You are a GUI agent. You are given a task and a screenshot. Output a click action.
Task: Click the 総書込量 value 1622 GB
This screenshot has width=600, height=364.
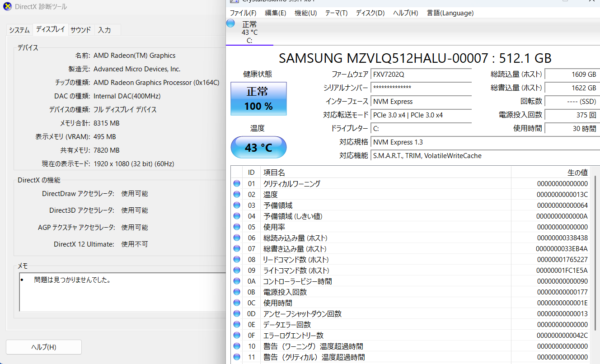pyautogui.click(x=572, y=88)
